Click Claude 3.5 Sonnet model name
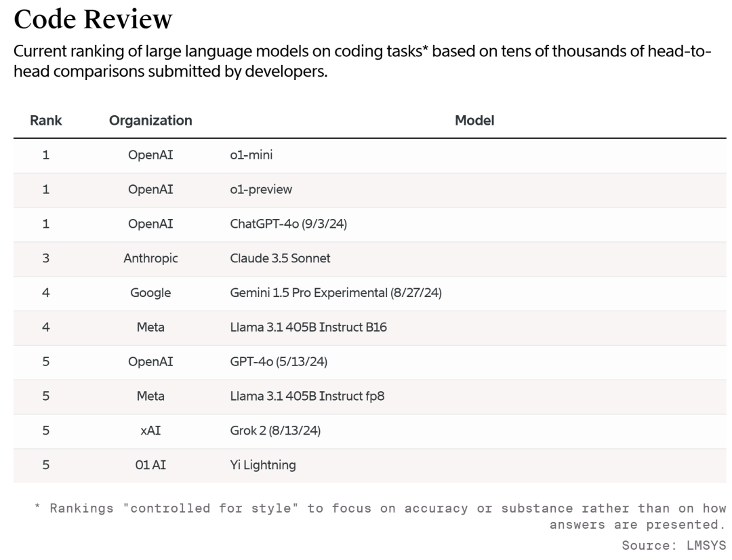This screenshot has width=732, height=560. [281, 258]
